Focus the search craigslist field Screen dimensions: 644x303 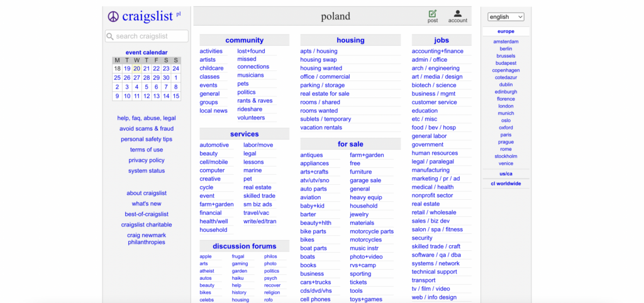pos(147,36)
